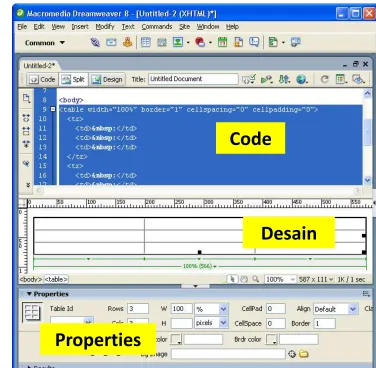376x368 pixels.
Task: Open the Tag Chooser
Action: tap(295, 42)
